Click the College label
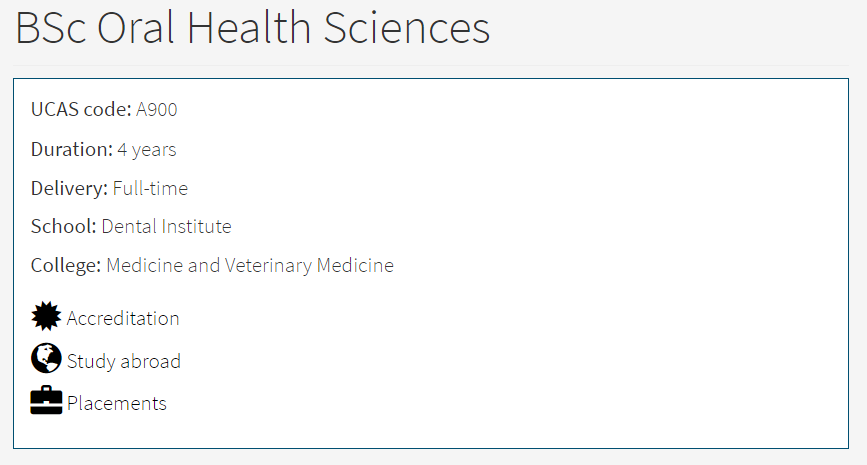 (x=66, y=265)
